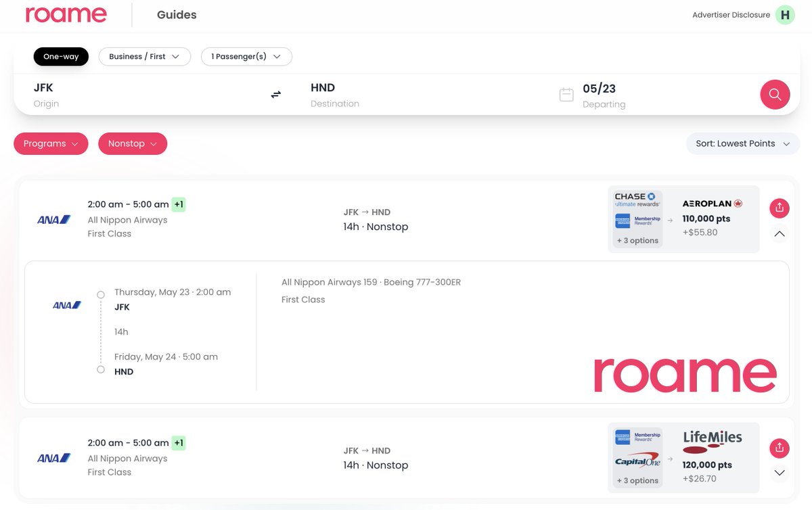This screenshot has height=510, width=812.
Task: Click HND in the detail timeline
Action: point(124,371)
